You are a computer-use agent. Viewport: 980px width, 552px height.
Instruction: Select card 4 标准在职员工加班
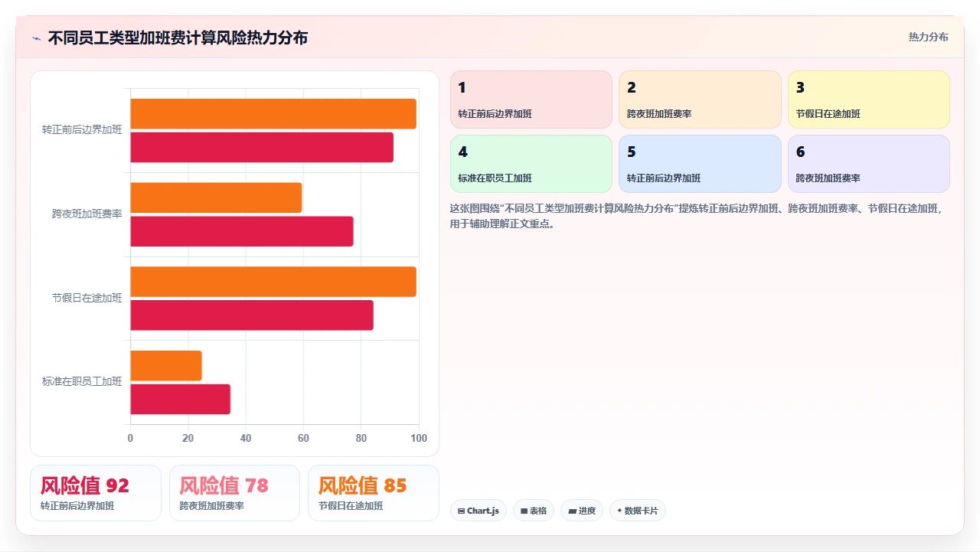pos(531,164)
